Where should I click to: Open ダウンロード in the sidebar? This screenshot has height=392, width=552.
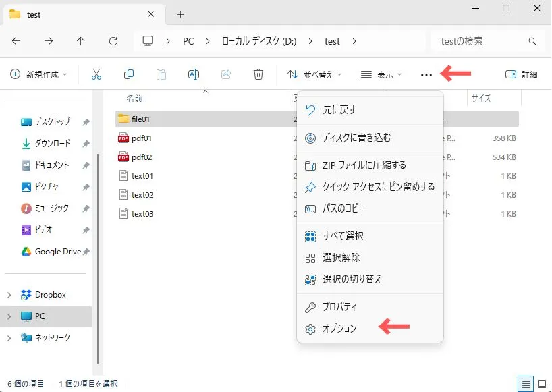(52, 144)
